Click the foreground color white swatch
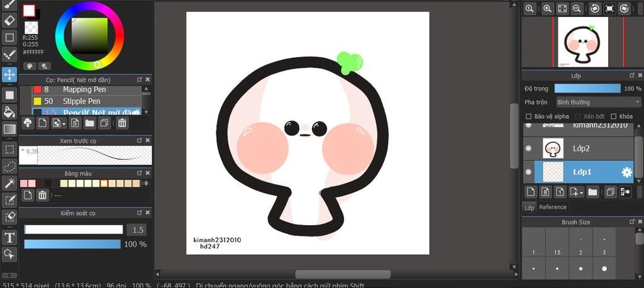 (x=29, y=11)
